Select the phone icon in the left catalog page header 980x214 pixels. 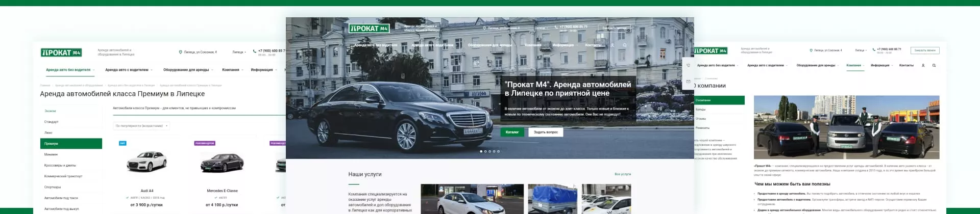pyautogui.click(x=255, y=51)
